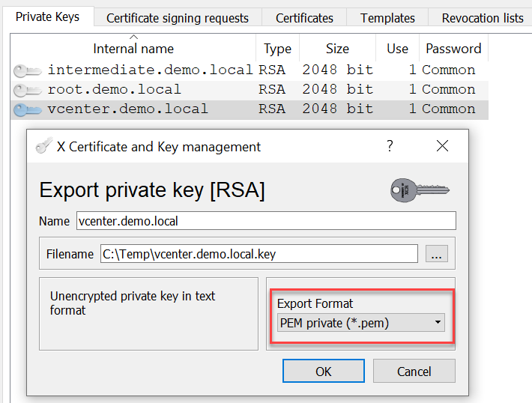Open the Revocation lists tab

pos(482,17)
